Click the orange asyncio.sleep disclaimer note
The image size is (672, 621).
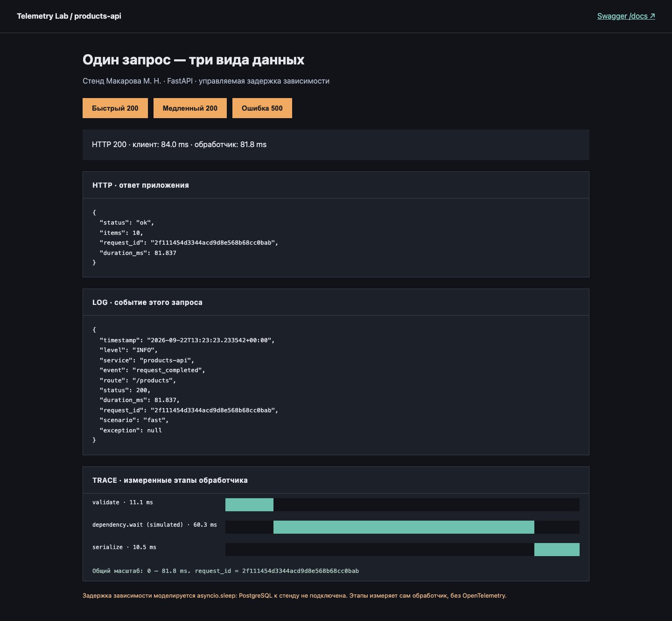coord(294,595)
